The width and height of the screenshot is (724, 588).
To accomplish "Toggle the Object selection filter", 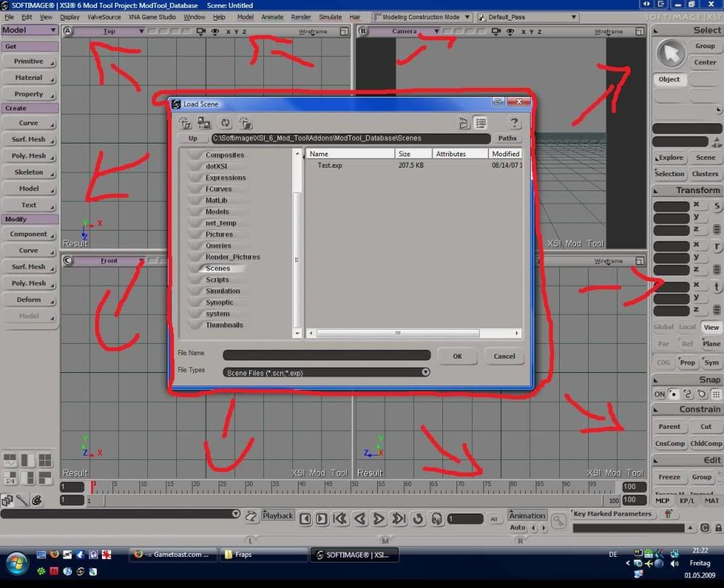I will click(x=669, y=79).
